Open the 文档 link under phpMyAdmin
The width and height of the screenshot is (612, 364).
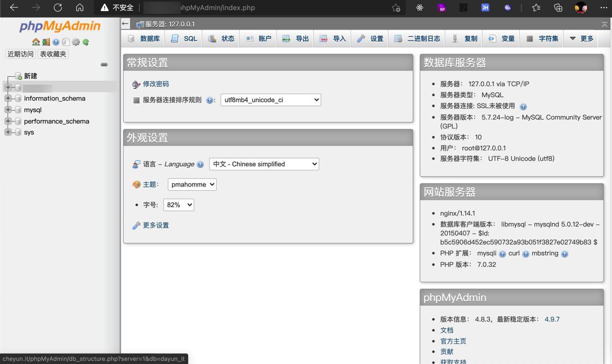pyautogui.click(x=447, y=331)
